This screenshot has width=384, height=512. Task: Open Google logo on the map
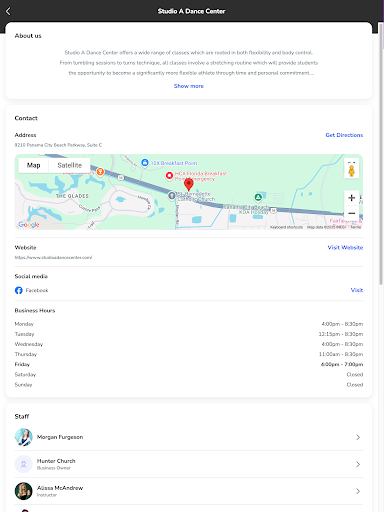click(29, 225)
